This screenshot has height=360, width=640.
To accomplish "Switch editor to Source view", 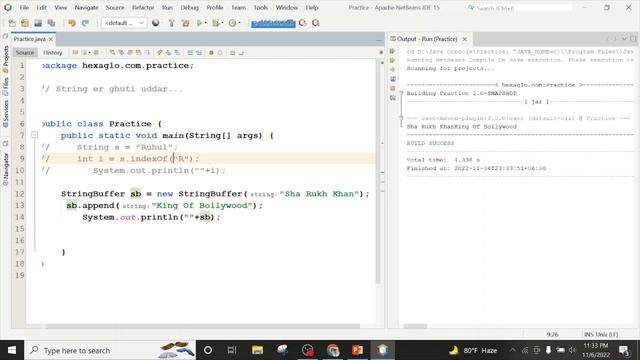I will point(25,52).
